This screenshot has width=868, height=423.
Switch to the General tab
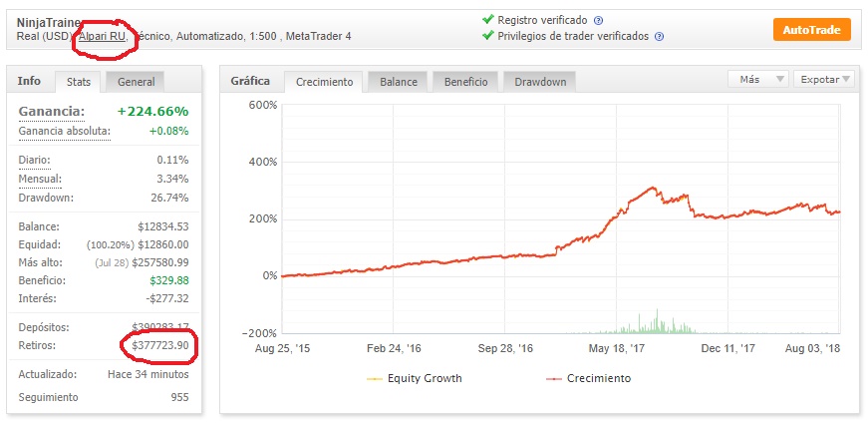137,82
